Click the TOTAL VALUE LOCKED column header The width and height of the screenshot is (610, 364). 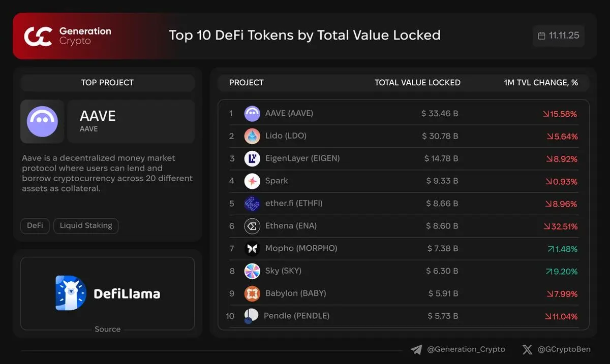(x=417, y=82)
